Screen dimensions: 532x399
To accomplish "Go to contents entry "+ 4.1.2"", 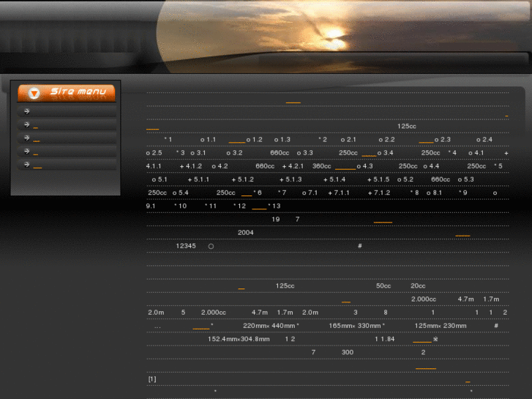I will [191, 166].
